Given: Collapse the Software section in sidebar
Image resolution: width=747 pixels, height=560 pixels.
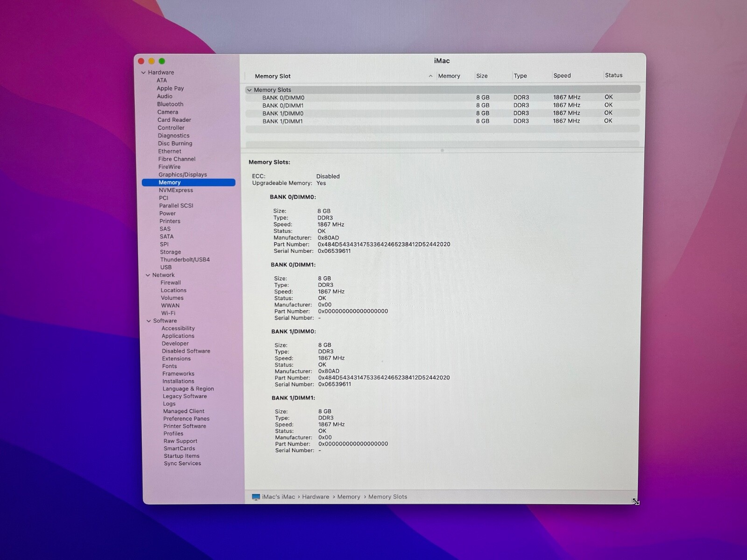Looking at the screenshot, I should click(x=148, y=321).
